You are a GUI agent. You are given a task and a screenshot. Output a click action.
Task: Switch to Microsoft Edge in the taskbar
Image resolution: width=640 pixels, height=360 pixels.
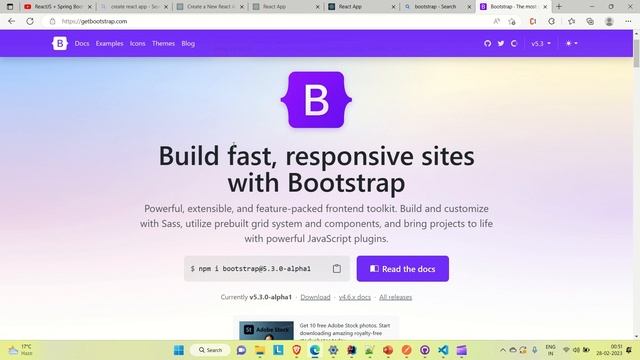click(x=315, y=350)
